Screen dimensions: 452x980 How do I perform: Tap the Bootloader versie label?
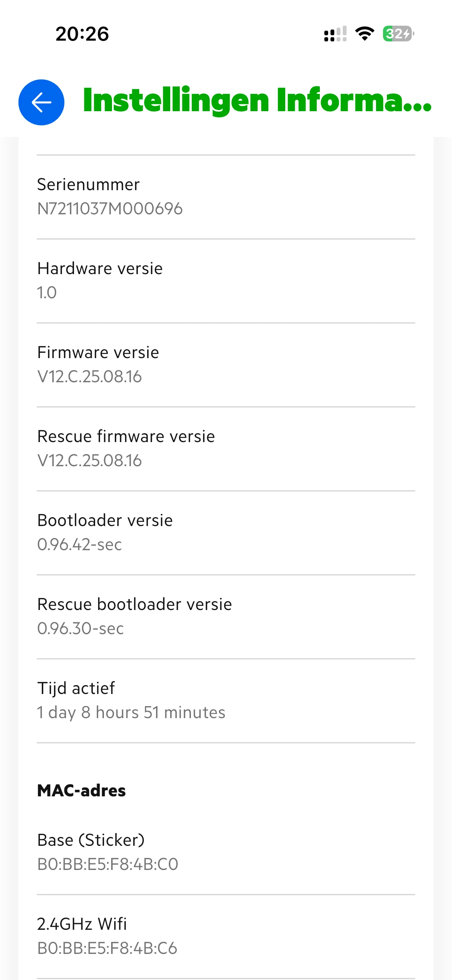(105, 520)
